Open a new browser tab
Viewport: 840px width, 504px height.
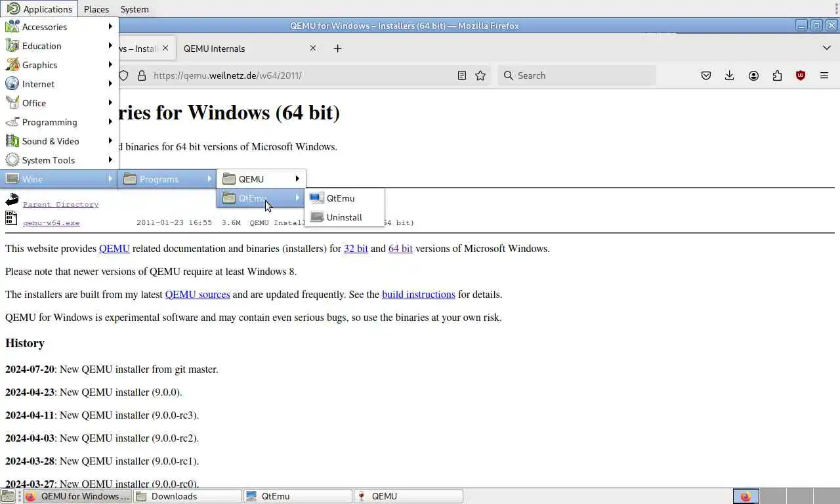tap(337, 48)
